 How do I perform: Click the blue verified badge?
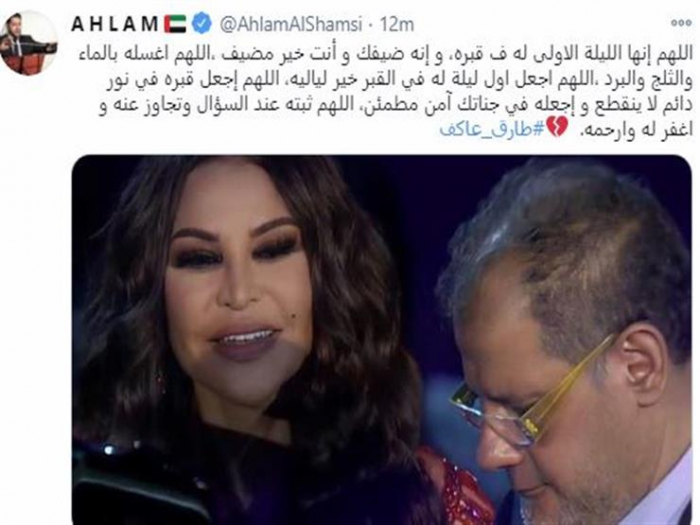tap(202, 23)
